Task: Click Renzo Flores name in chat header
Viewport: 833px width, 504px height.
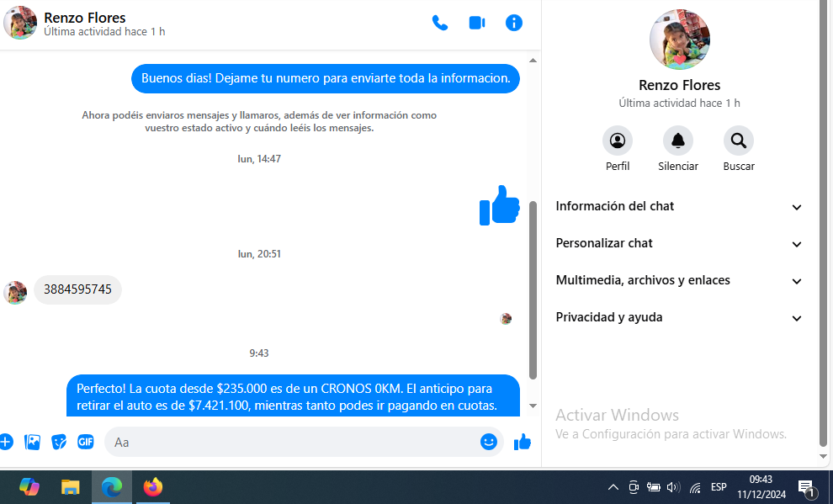Action: 85,18
